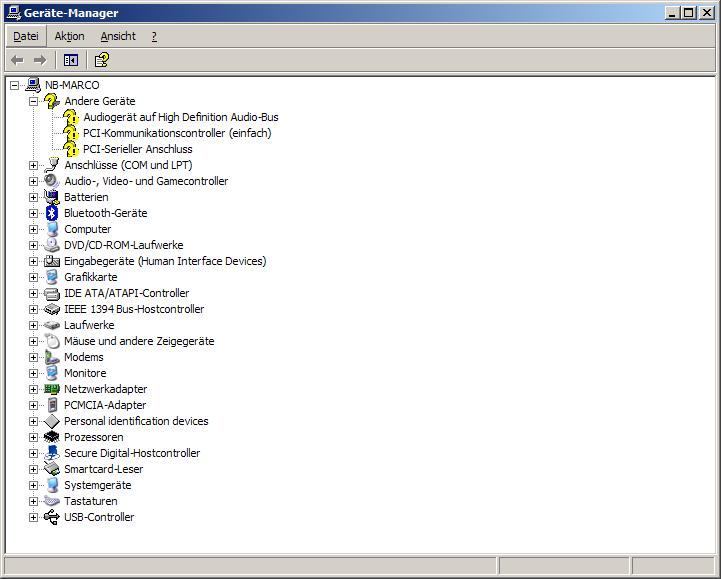Click the Smartcard-Leser icon
The image size is (721, 579).
tap(52, 469)
